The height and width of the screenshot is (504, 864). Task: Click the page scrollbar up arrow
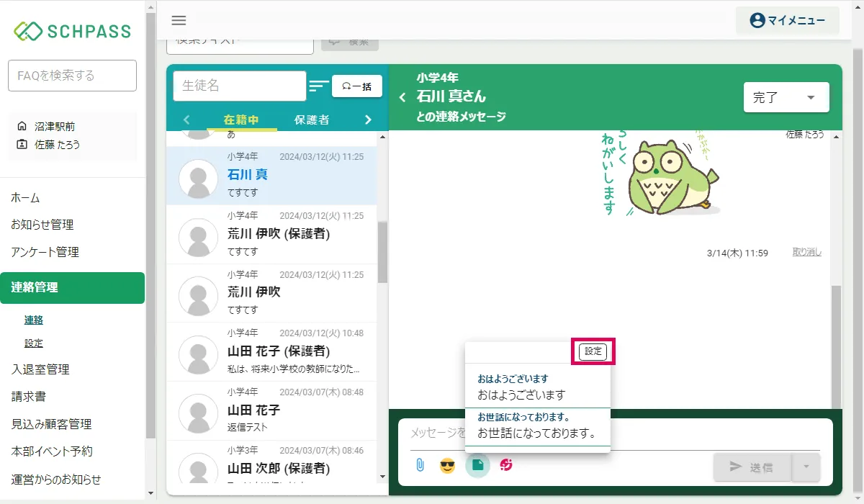858,6
